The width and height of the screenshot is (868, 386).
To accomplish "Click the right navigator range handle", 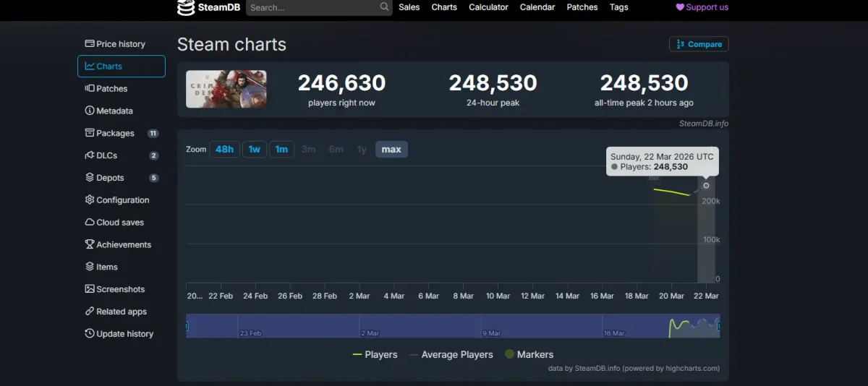I will pyautogui.click(x=719, y=326).
